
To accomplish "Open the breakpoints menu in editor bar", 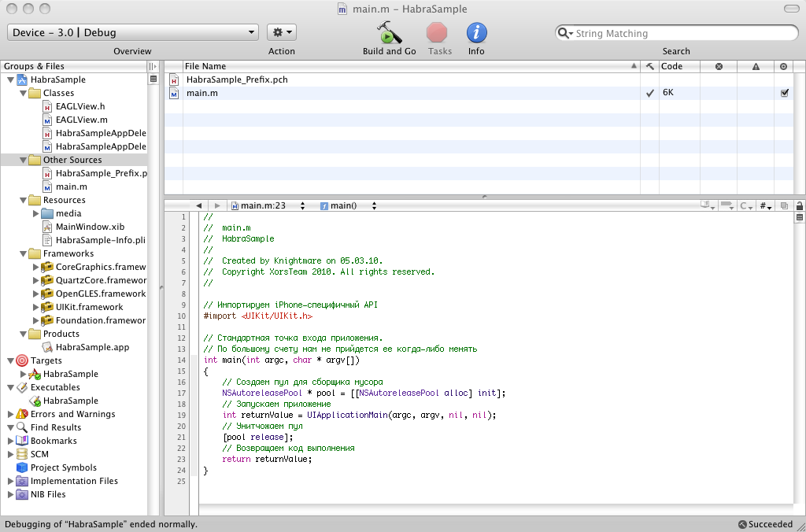I will tap(727, 205).
